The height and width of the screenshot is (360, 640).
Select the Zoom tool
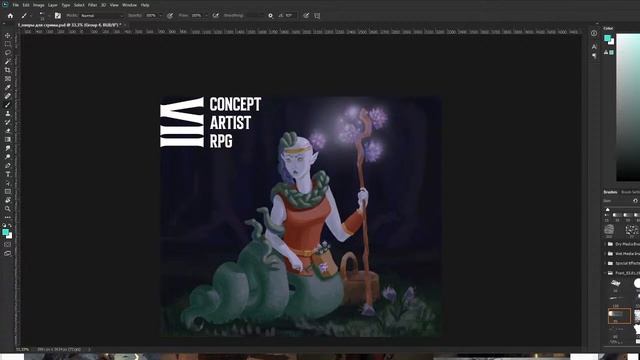(x=7, y=209)
